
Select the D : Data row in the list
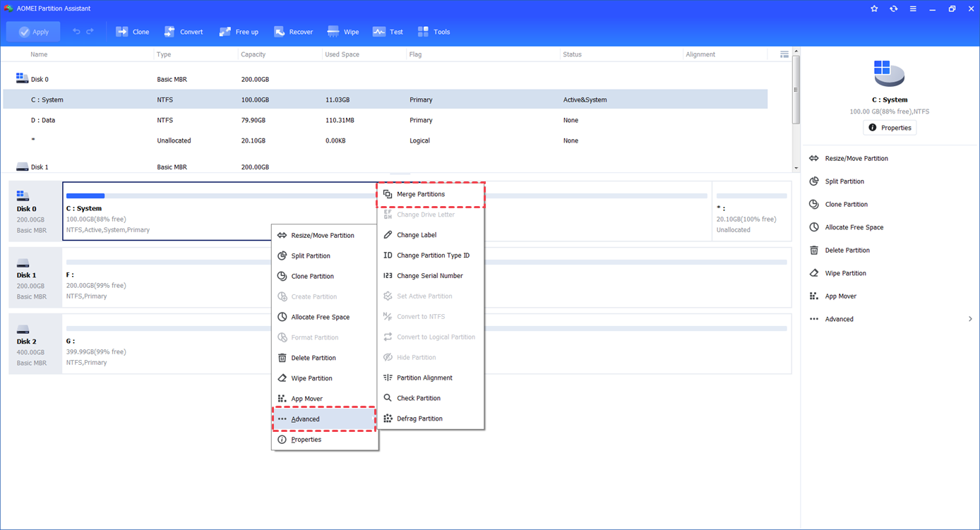coord(385,120)
